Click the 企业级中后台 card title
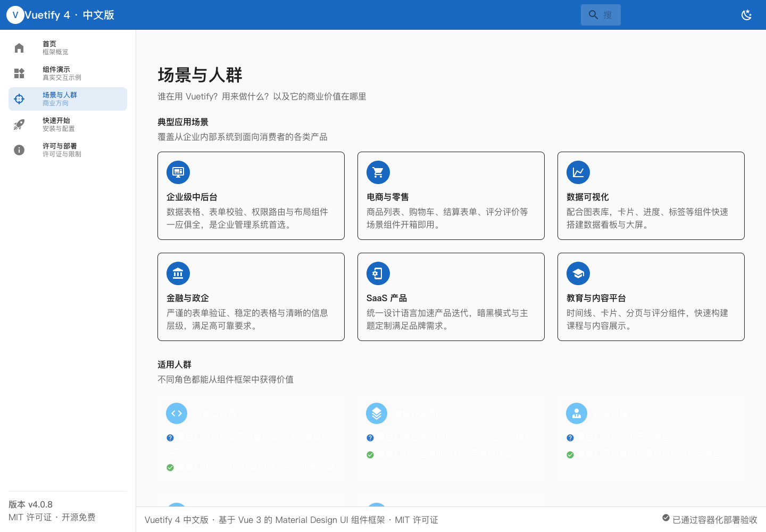 [192, 197]
